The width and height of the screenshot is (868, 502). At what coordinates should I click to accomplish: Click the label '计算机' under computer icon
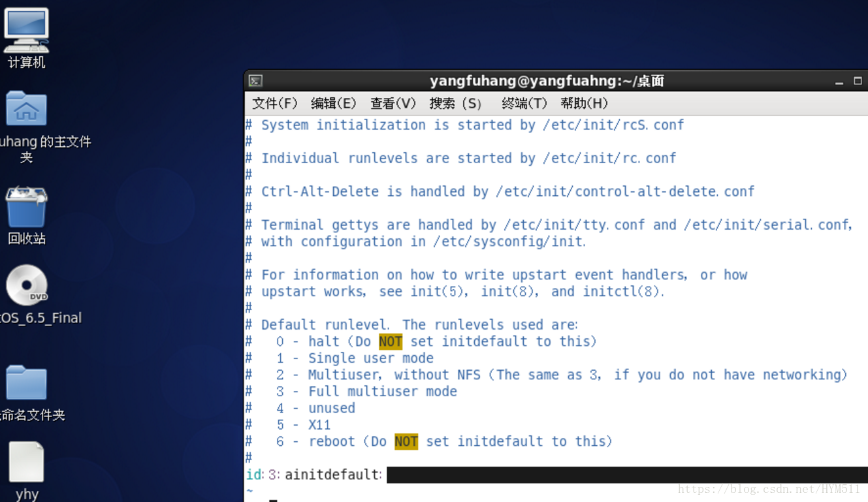pos(26,63)
